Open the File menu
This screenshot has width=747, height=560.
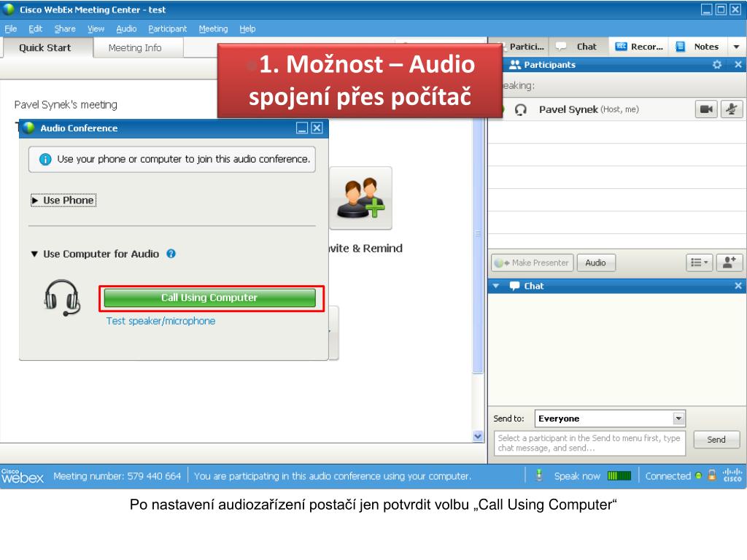coord(10,28)
